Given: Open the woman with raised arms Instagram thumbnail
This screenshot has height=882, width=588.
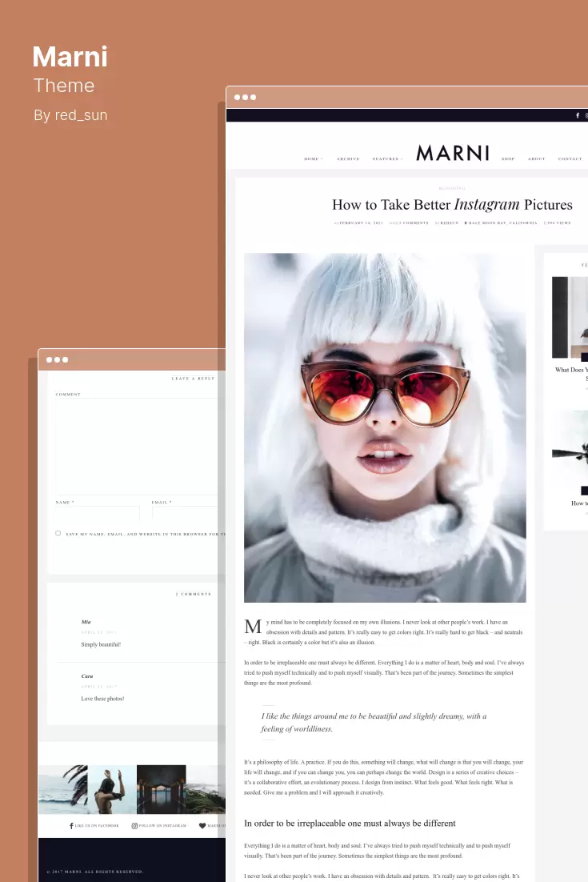Looking at the screenshot, I should click(112, 789).
